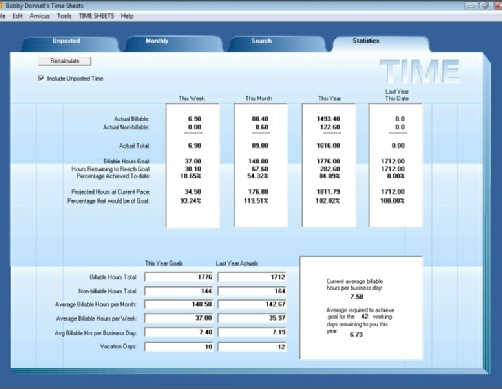Click This Year Goals Avg Billable Hrs per Business Day field
This screenshot has height=389, width=502.
(179, 332)
